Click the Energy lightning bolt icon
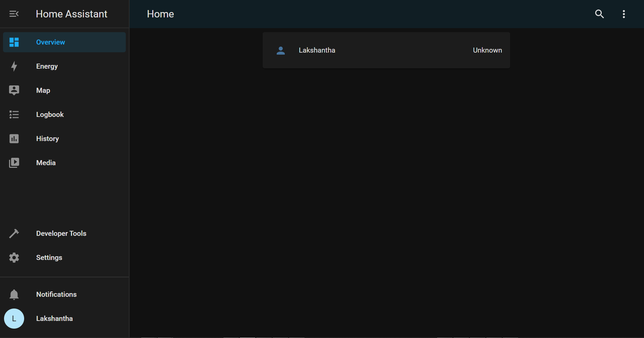 click(x=14, y=66)
